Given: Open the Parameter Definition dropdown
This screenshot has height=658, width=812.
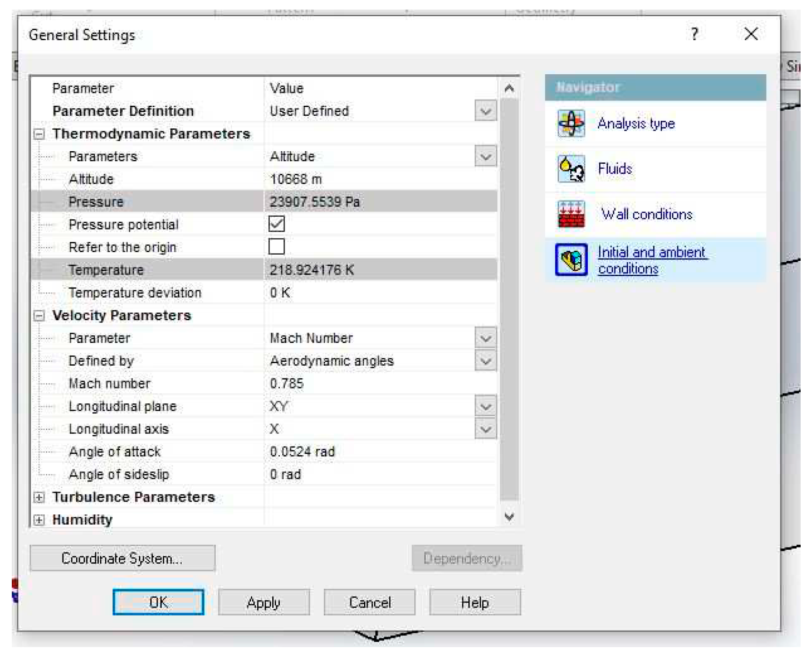Looking at the screenshot, I should [485, 111].
